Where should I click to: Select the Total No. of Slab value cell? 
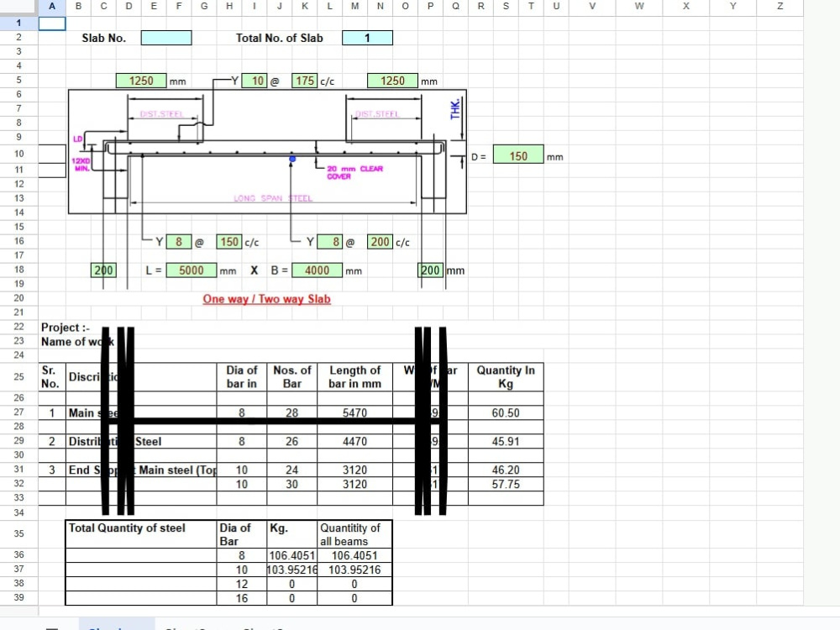(x=368, y=38)
